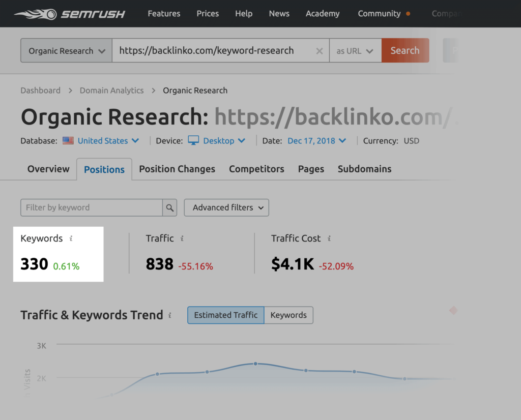Click the 0.61% keywords change
This screenshot has width=521, height=420.
(66, 266)
